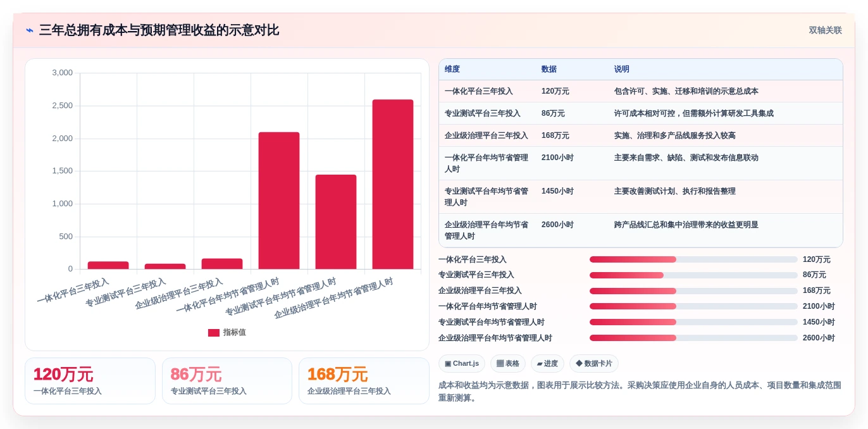Toggle the 指标值 legend swatch in chart

pyautogui.click(x=214, y=333)
